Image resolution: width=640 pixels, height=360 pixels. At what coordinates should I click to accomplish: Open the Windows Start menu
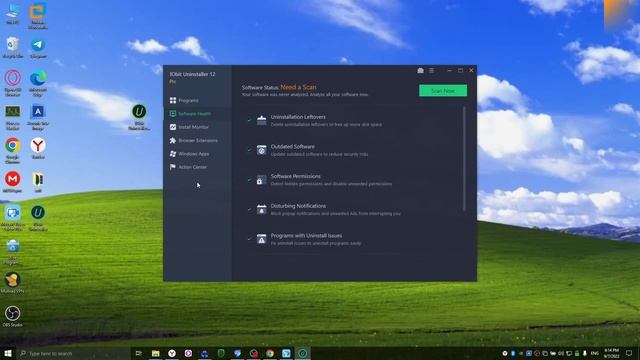tap(8, 353)
